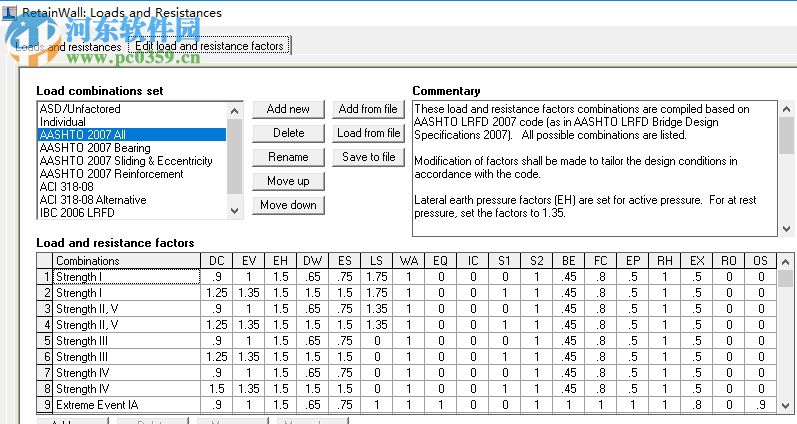Screen dimensions: 797x424
Task: Select ACI 318-08 Alternative list entry
Action: [x=132, y=200]
